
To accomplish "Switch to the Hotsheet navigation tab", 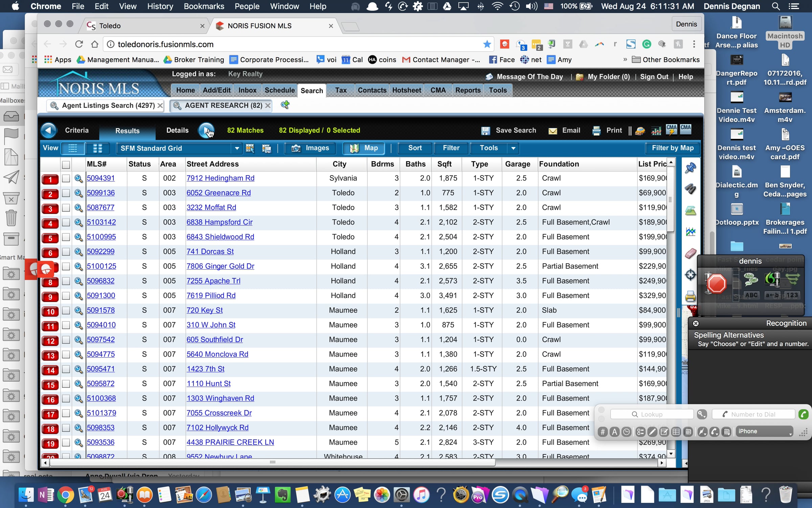I will [406, 90].
